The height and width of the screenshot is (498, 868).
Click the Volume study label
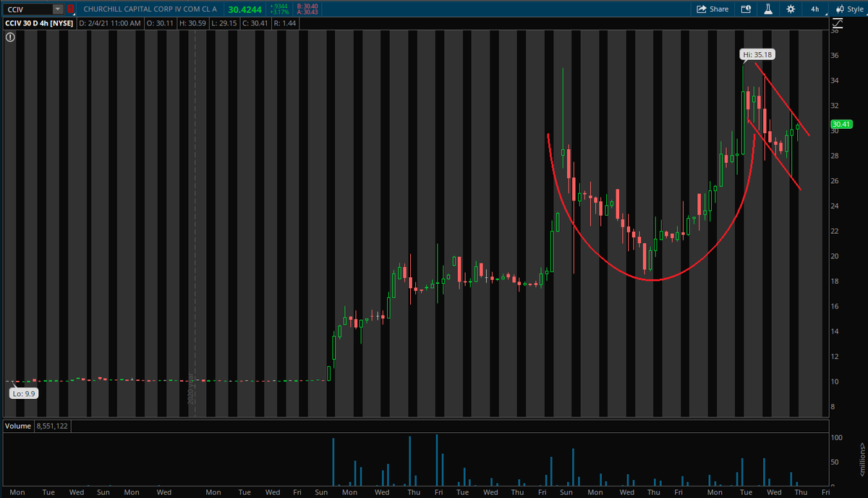coord(17,426)
